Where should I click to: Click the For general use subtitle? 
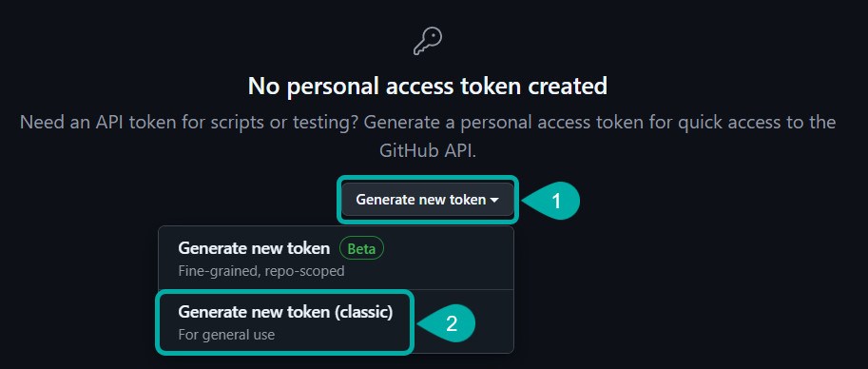226,335
